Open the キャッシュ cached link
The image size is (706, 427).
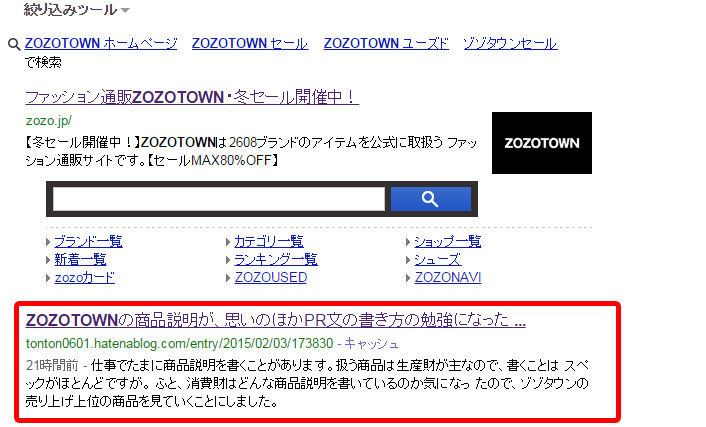pos(371,344)
